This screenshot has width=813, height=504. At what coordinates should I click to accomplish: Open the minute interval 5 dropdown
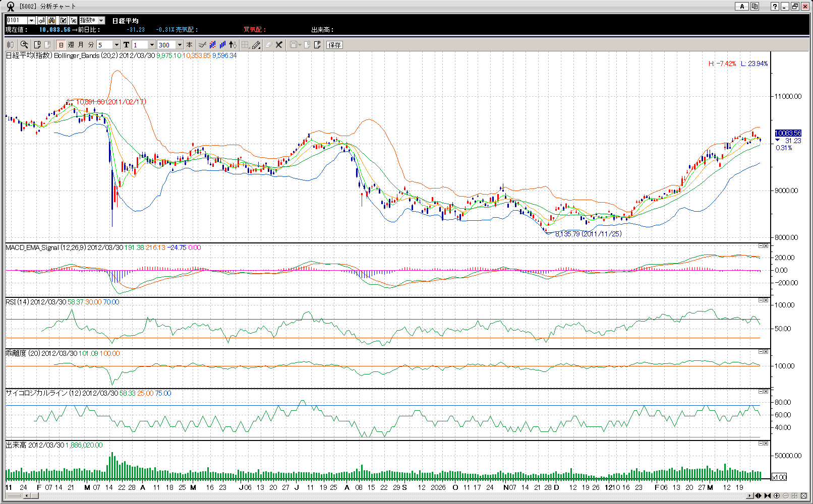(117, 45)
